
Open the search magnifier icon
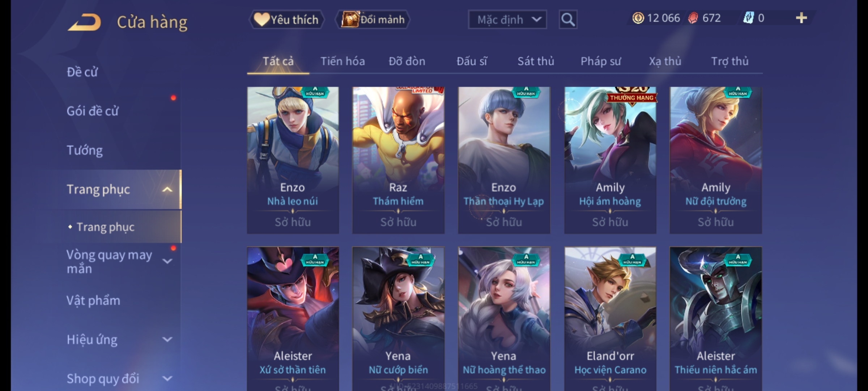[x=568, y=19]
